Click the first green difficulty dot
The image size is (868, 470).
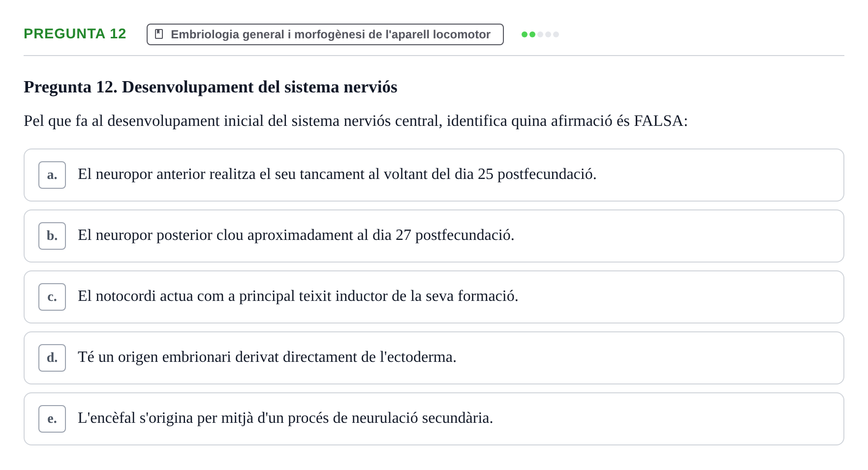pos(525,34)
